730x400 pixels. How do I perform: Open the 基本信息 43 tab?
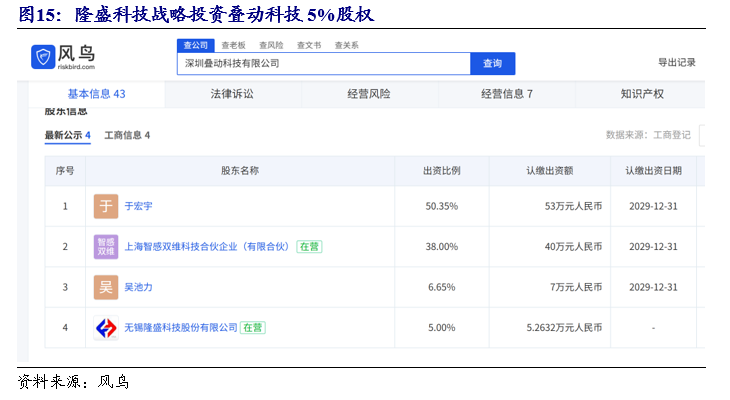pyautogui.click(x=96, y=94)
